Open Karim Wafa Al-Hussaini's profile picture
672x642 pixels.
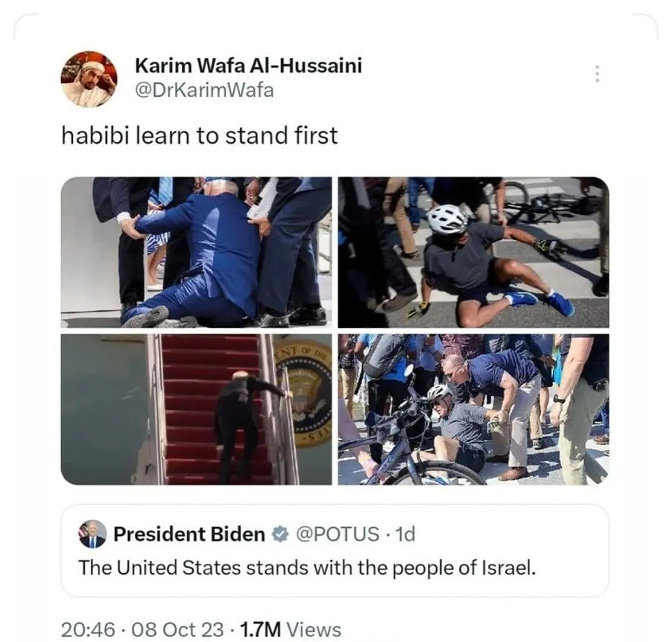tap(89, 79)
